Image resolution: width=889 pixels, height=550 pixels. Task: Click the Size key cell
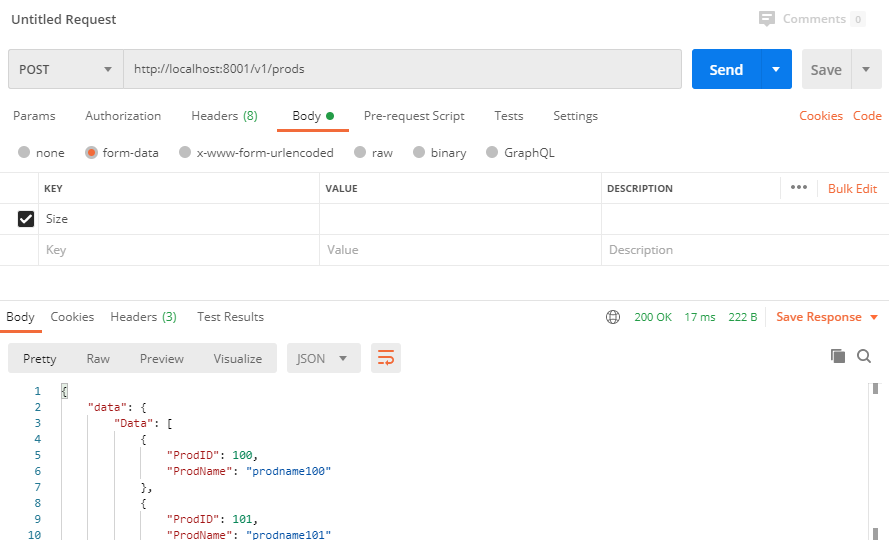(179, 219)
